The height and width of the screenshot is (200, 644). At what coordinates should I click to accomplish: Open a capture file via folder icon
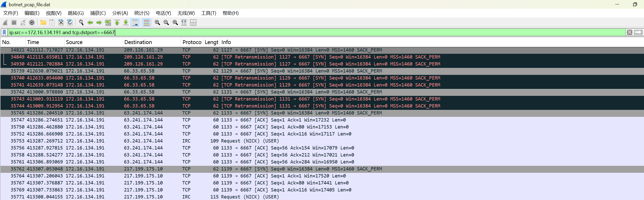pyautogui.click(x=43, y=23)
